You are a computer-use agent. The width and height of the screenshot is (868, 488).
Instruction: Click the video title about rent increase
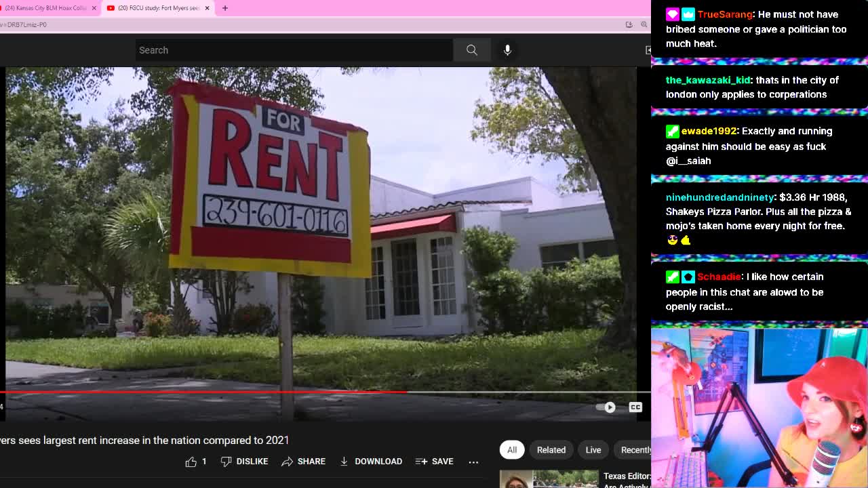144,441
